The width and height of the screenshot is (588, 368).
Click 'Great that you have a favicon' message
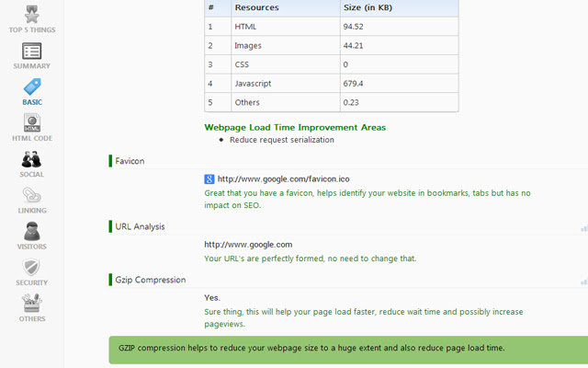(x=367, y=199)
